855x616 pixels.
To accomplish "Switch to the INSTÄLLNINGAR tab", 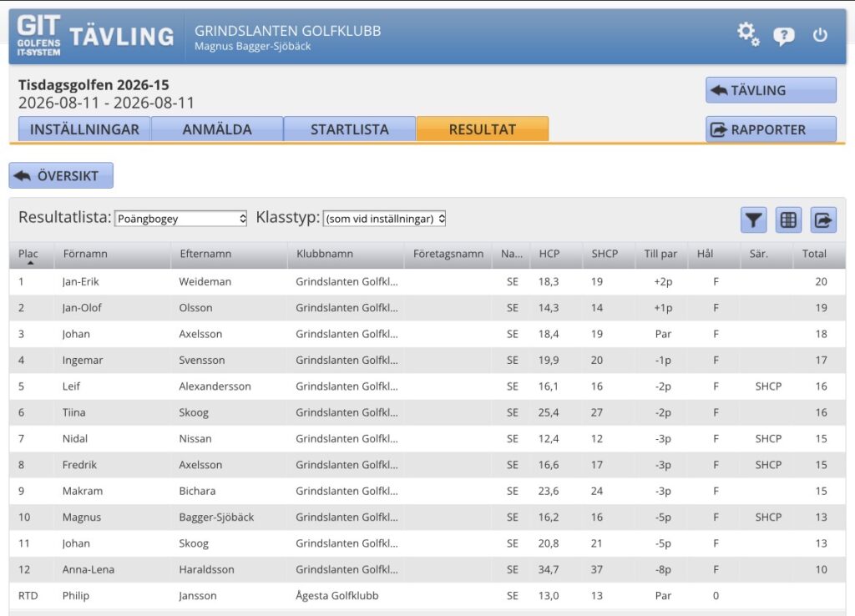I will [84, 129].
